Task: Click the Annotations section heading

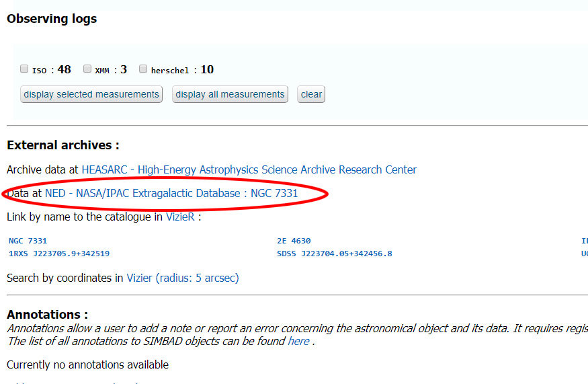Action: (x=47, y=315)
